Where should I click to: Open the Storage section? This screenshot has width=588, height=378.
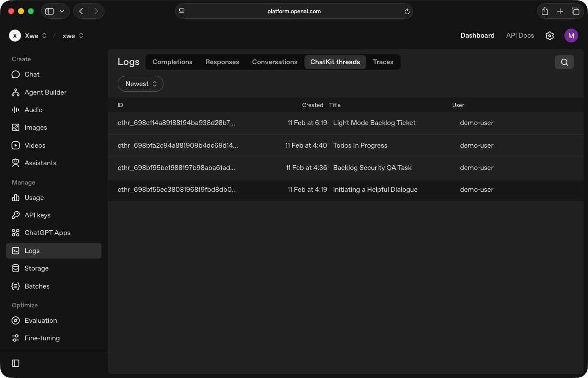[36, 268]
